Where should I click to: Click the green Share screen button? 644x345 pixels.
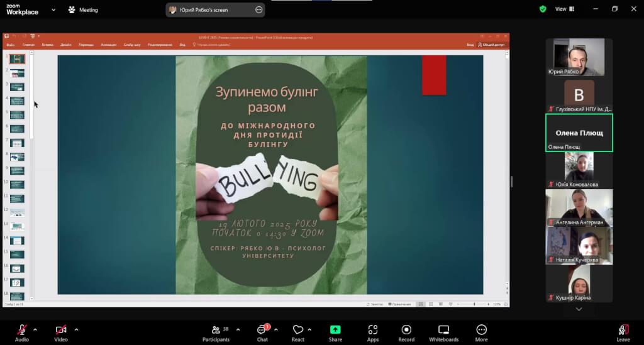(335, 332)
